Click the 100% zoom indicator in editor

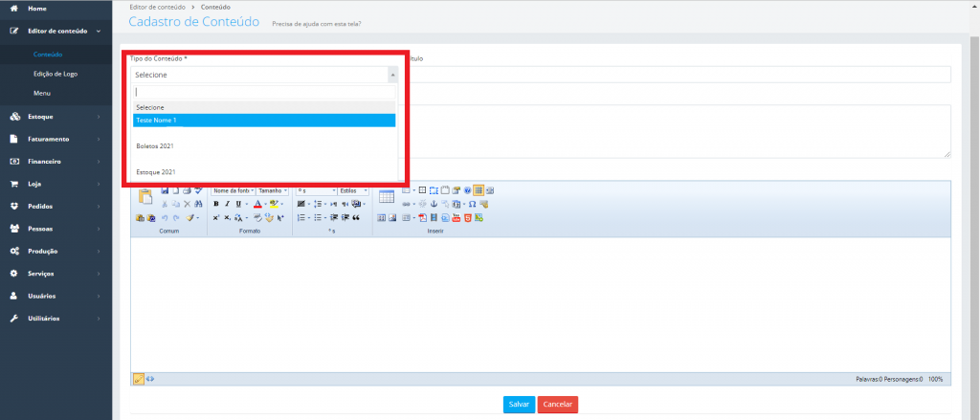pos(935,379)
